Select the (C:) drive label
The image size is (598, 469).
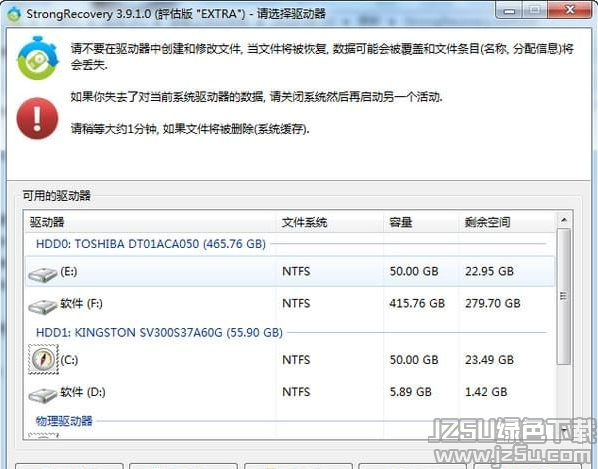tap(69, 360)
